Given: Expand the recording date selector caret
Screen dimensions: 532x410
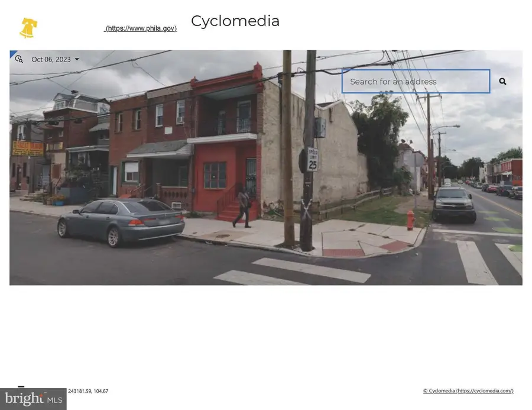Looking at the screenshot, I should coord(77,59).
